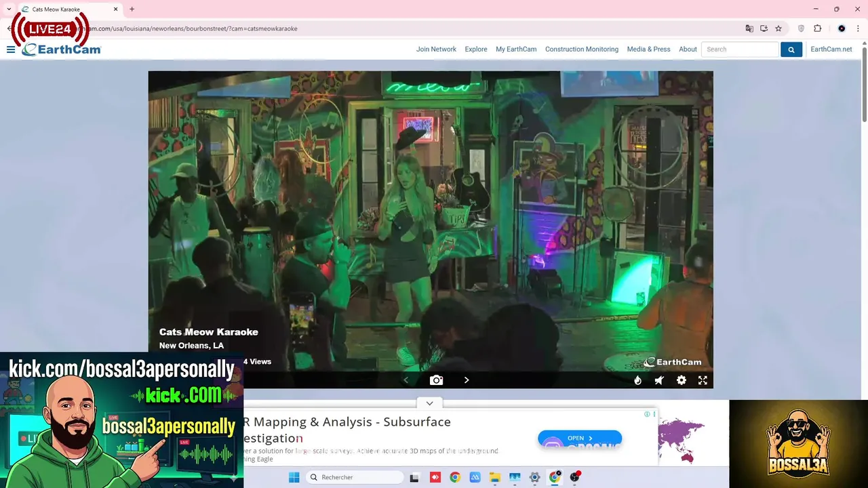Viewport: 868px width, 488px height.
Task: Click the world map thumbnail
Action: point(681,439)
